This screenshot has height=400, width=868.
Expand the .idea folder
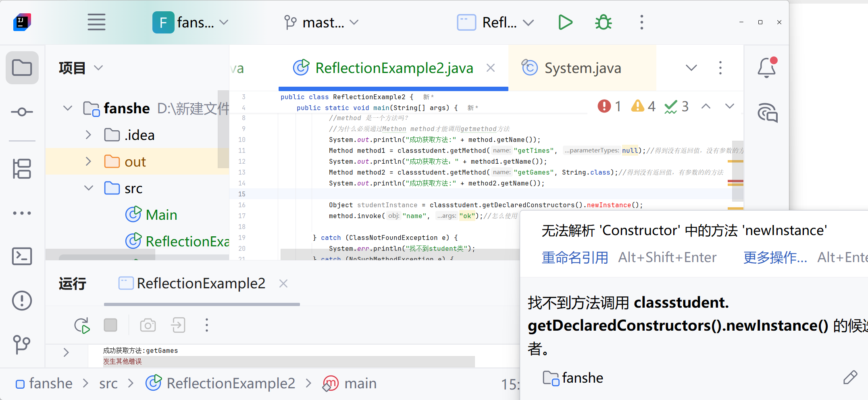88,135
